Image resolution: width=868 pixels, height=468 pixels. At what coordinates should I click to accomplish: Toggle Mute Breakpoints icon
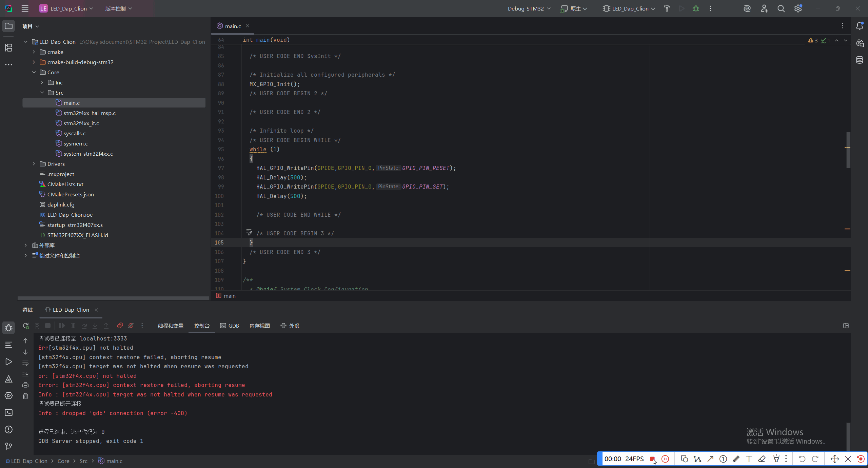click(x=131, y=326)
